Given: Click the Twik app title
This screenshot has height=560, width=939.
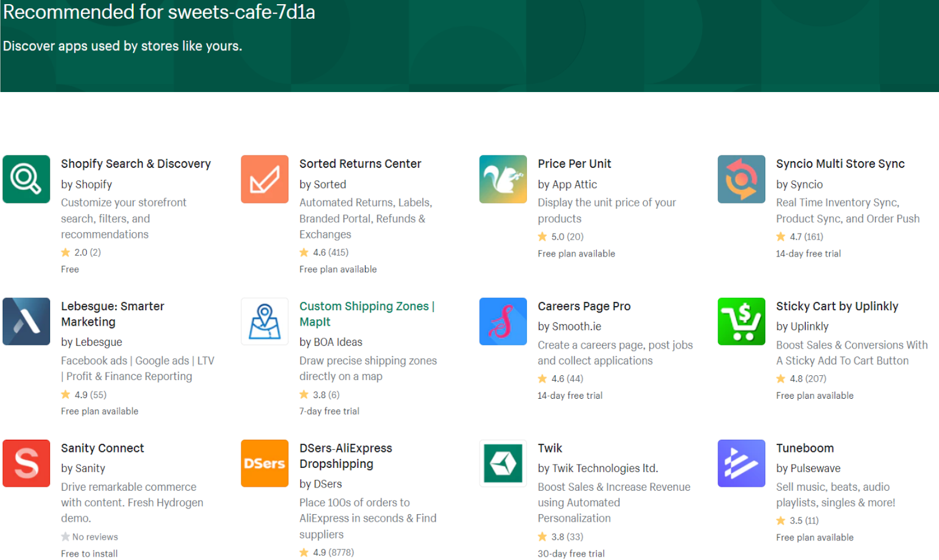Looking at the screenshot, I should tap(550, 448).
